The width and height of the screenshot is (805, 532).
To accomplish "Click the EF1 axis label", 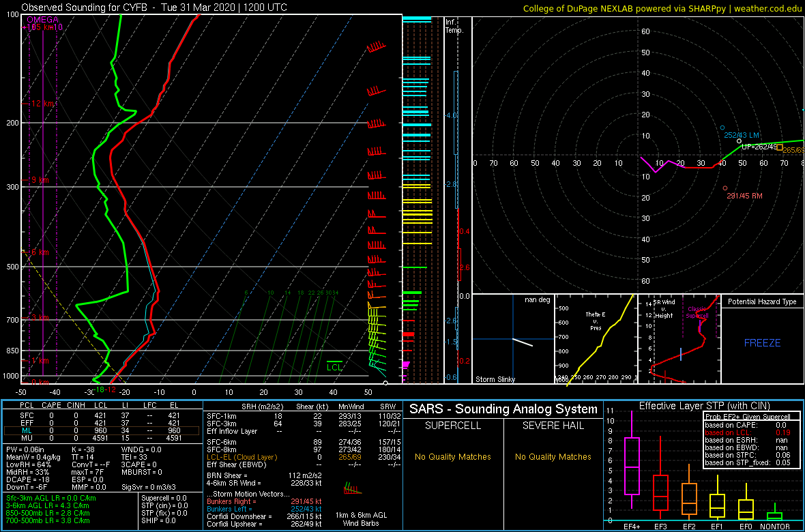I will pos(717,527).
